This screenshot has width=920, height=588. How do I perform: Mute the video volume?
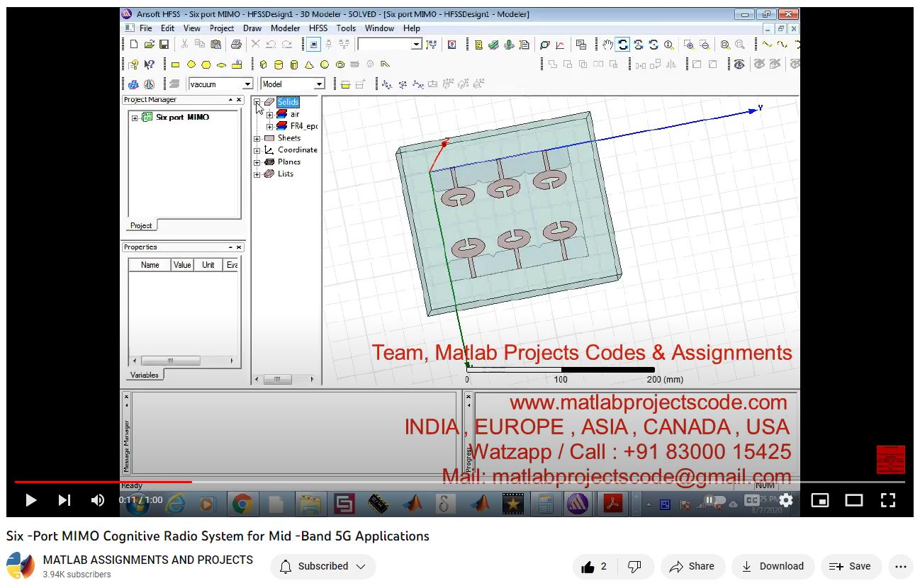click(98, 500)
